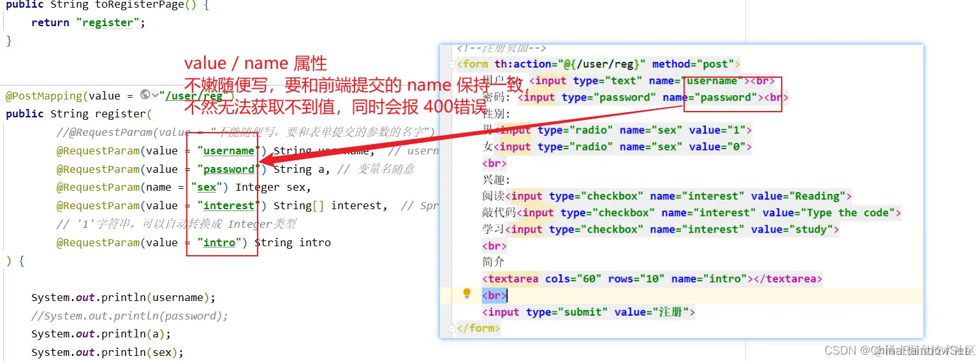Click the commented //System.out.println(password); line

[x=129, y=316]
